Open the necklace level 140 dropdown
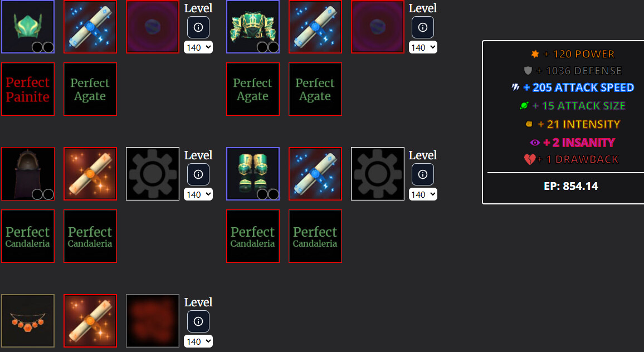This screenshot has height=352, width=644. pyautogui.click(x=198, y=341)
